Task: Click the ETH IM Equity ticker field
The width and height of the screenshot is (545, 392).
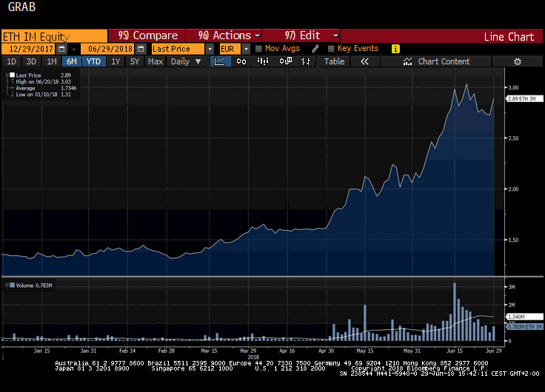Action: pyautogui.click(x=53, y=36)
